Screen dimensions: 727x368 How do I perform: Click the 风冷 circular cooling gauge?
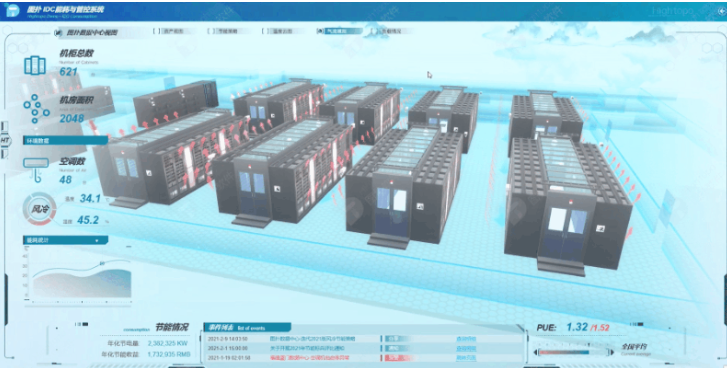(39, 209)
